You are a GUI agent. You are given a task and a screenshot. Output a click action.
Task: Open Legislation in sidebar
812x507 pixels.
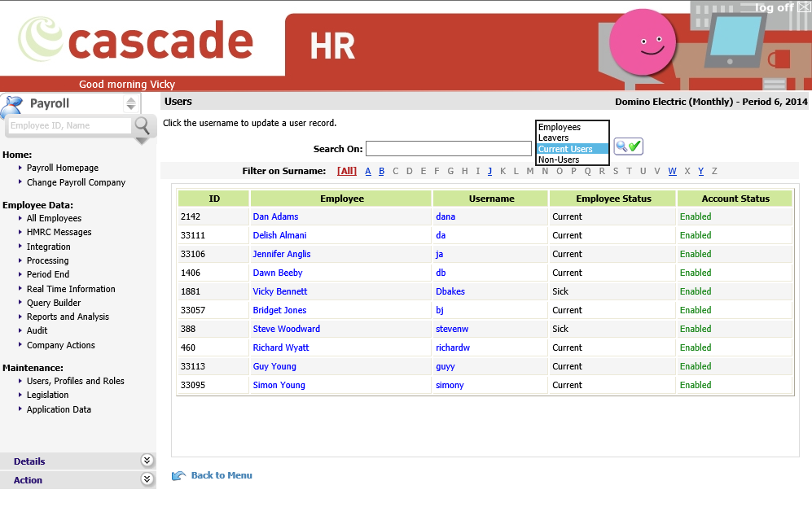(47, 395)
